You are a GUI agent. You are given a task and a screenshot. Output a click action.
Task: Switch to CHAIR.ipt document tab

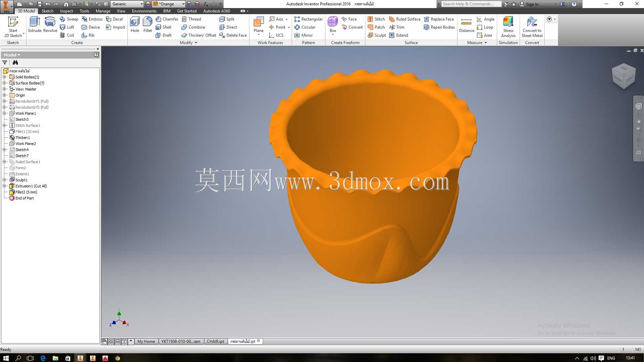(x=215, y=341)
